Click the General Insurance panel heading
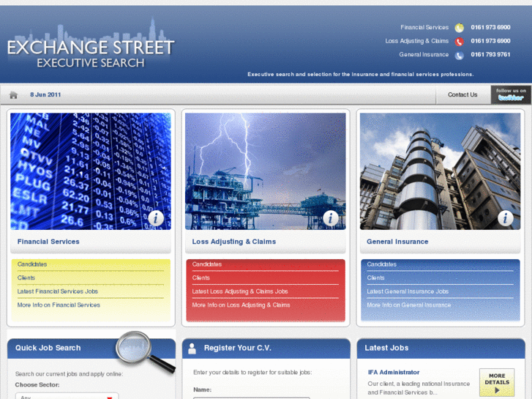The height and width of the screenshot is (399, 532). pyautogui.click(x=397, y=242)
